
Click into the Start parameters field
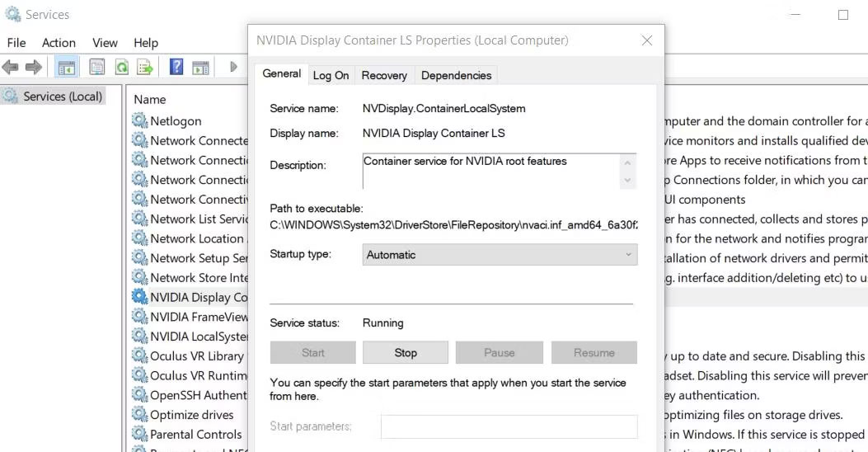pos(509,426)
